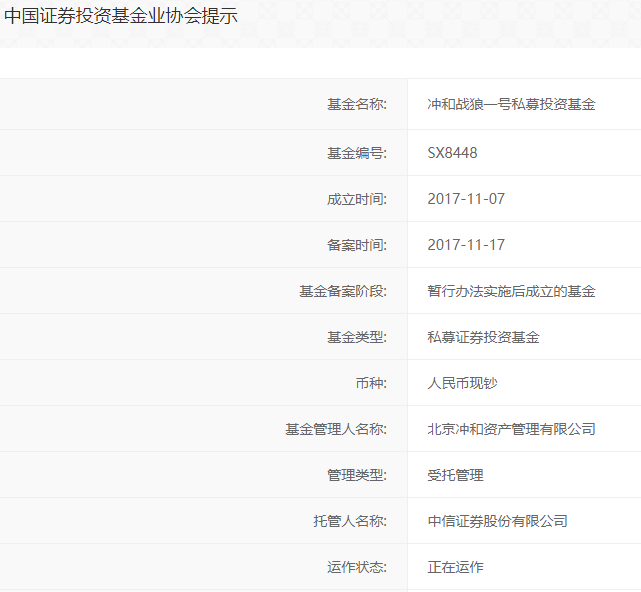
Task: Click the 中国证券投资基金业协会提示 header
Action: [121, 17]
